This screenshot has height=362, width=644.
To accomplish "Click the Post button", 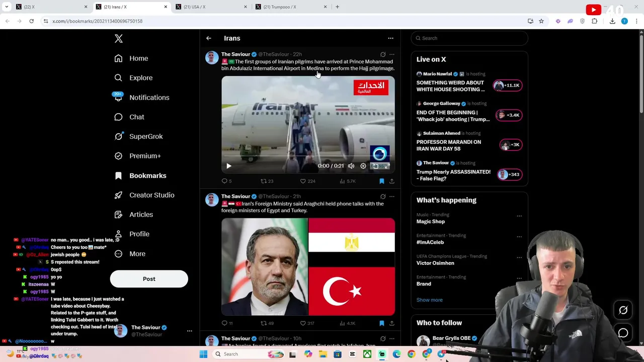I will (x=149, y=279).
